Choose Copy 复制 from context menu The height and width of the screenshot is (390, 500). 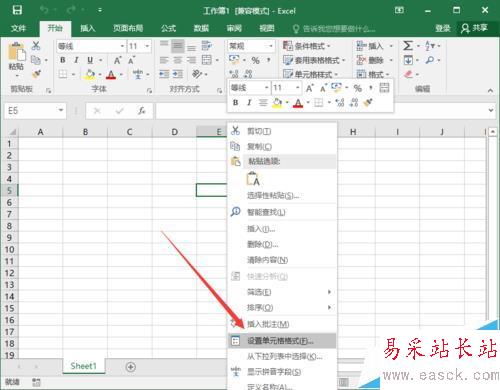pyautogui.click(x=282, y=146)
